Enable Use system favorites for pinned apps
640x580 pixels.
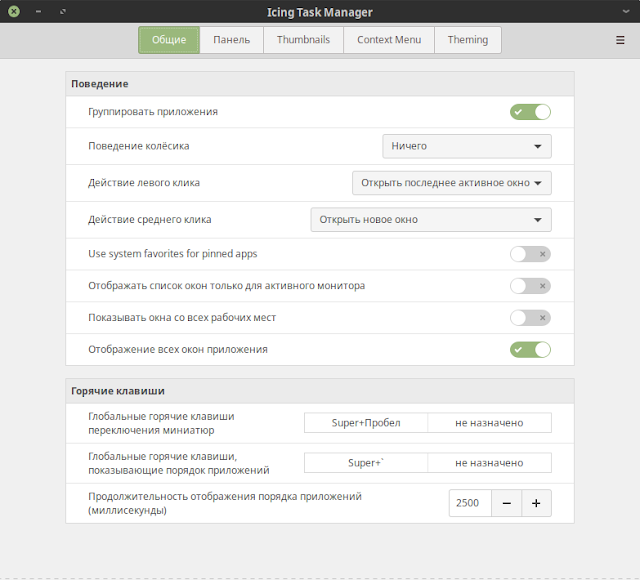(x=530, y=254)
